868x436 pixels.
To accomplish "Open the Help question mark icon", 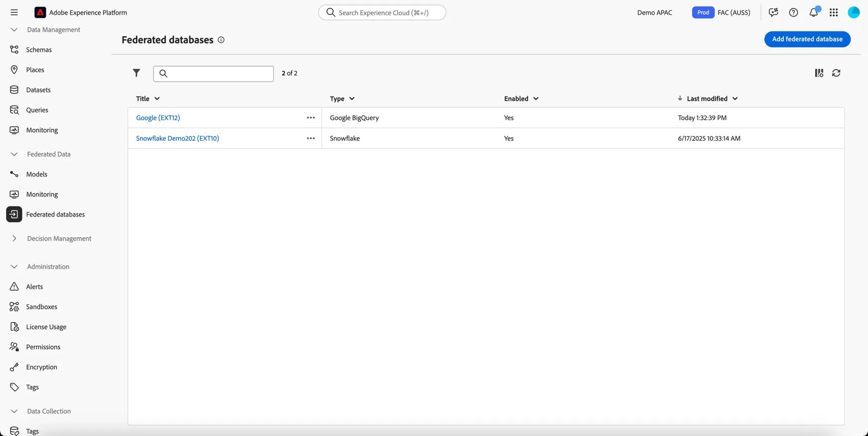I will [x=794, y=13].
